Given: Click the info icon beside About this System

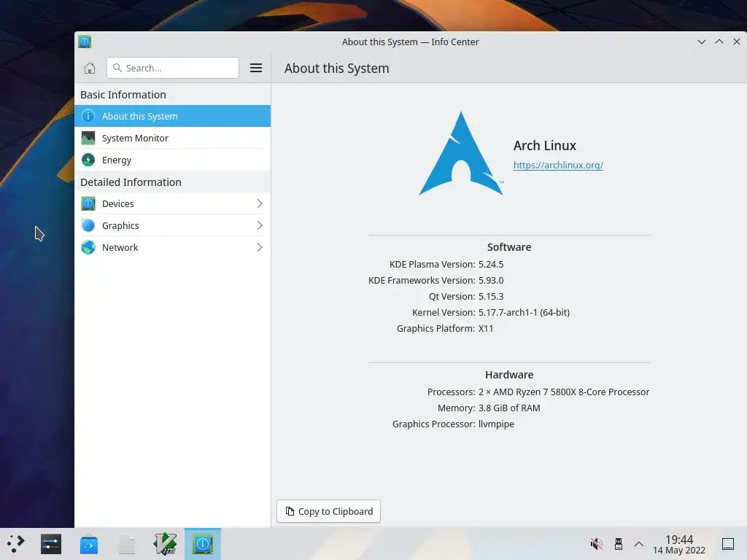Looking at the screenshot, I should [x=88, y=116].
